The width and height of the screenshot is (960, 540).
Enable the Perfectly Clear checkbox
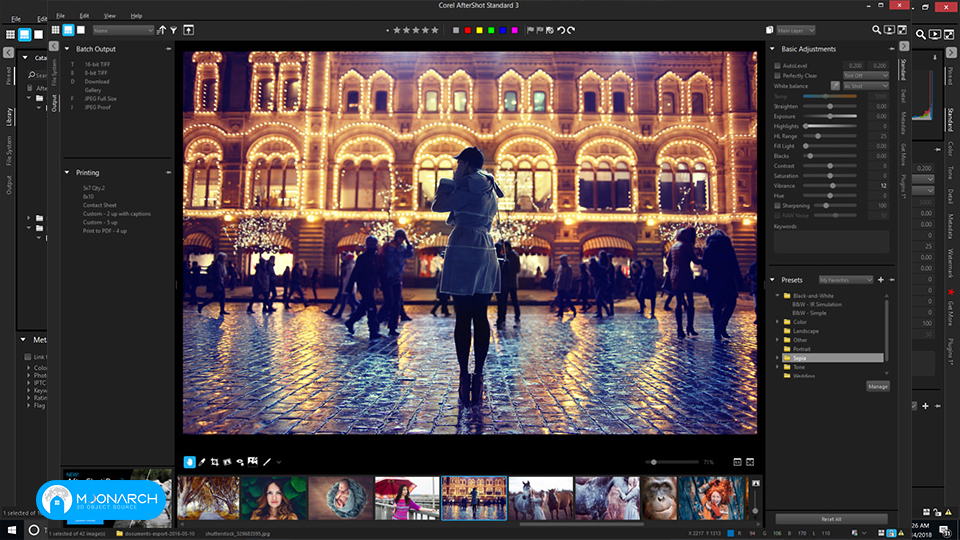tap(778, 76)
